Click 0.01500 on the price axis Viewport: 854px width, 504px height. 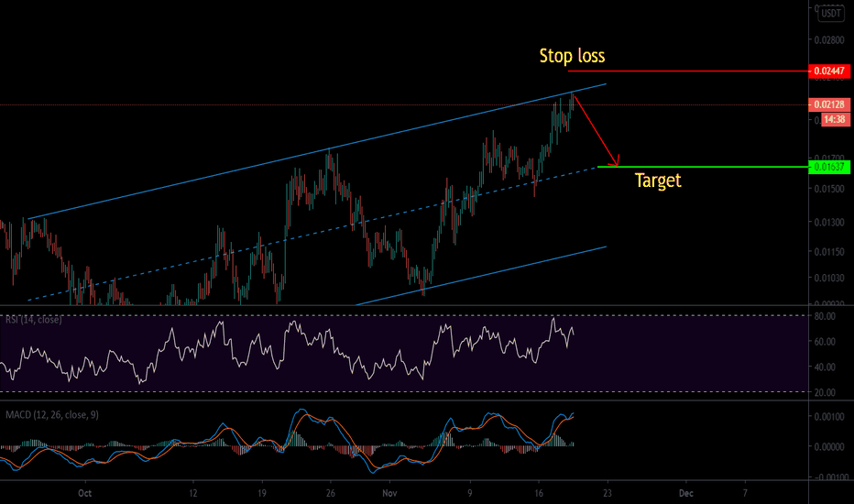point(829,189)
